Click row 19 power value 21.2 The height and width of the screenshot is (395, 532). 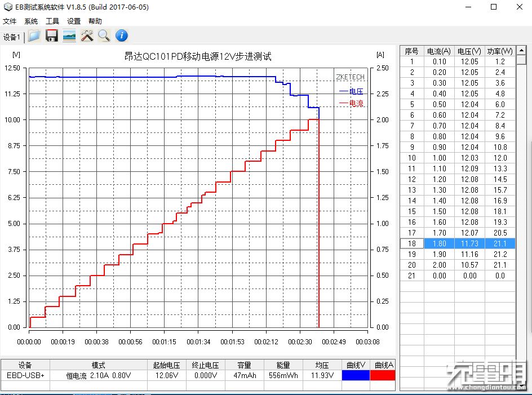[x=500, y=254]
